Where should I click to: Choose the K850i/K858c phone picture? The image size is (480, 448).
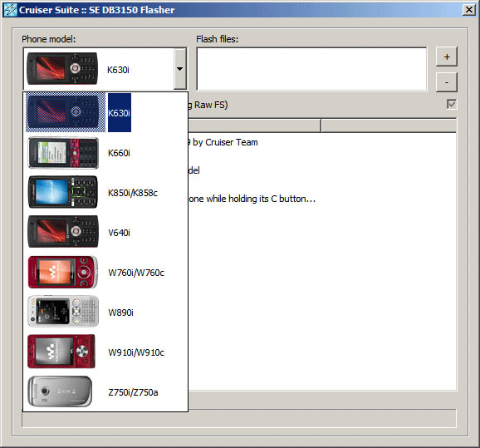tap(63, 193)
